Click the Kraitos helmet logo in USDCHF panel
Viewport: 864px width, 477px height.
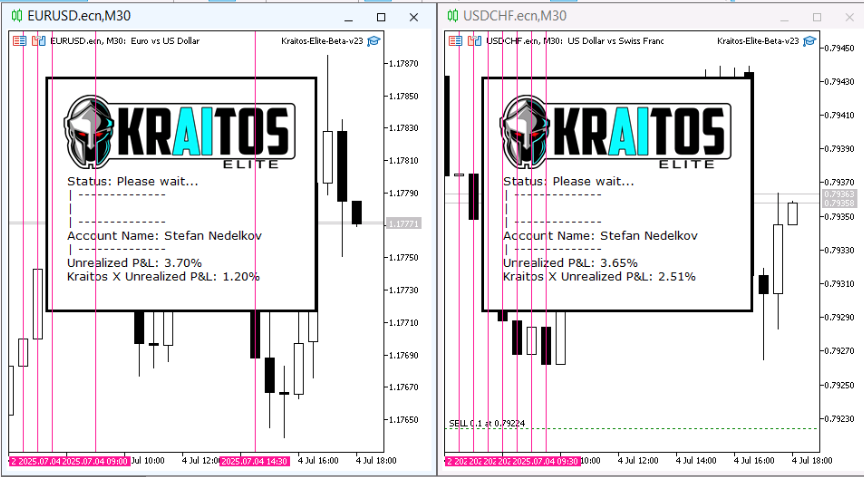tap(525, 131)
